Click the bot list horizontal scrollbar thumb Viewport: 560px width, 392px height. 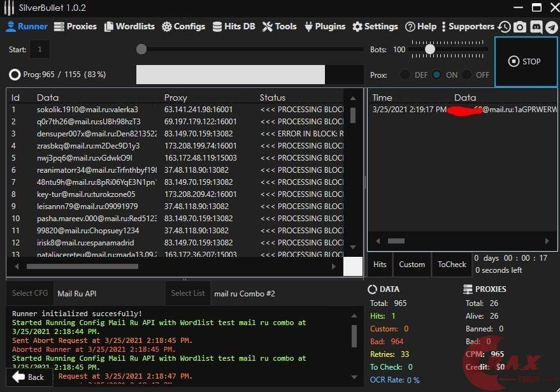point(82,266)
